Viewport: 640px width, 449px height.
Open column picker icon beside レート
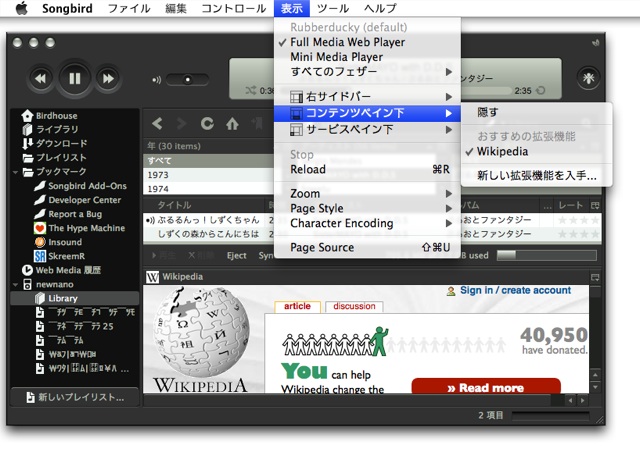pyautogui.click(x=595, y=205)
